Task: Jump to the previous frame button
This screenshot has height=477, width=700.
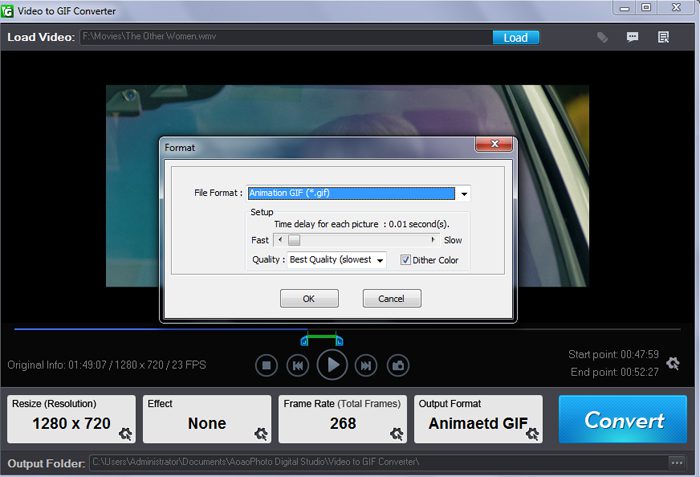Action: click(x=298, y=365)
